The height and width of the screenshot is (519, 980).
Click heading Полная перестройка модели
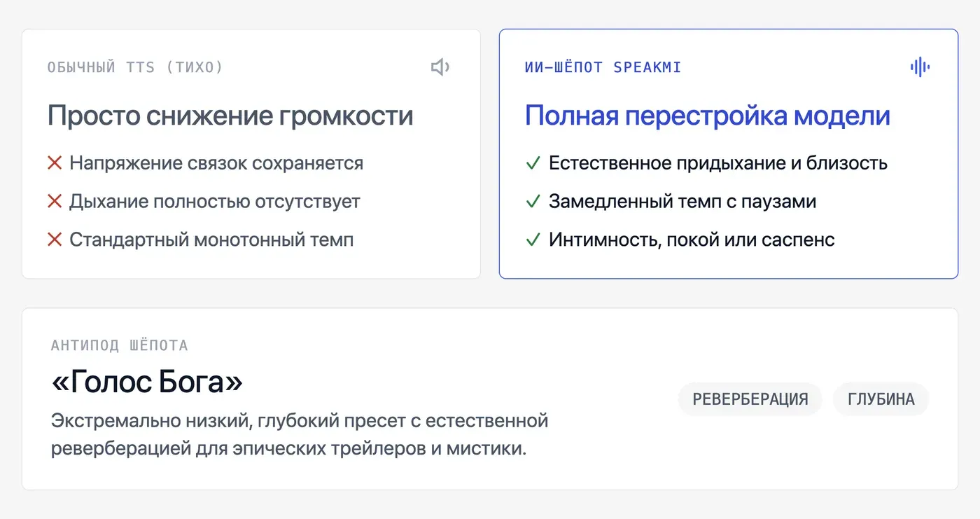708,116
